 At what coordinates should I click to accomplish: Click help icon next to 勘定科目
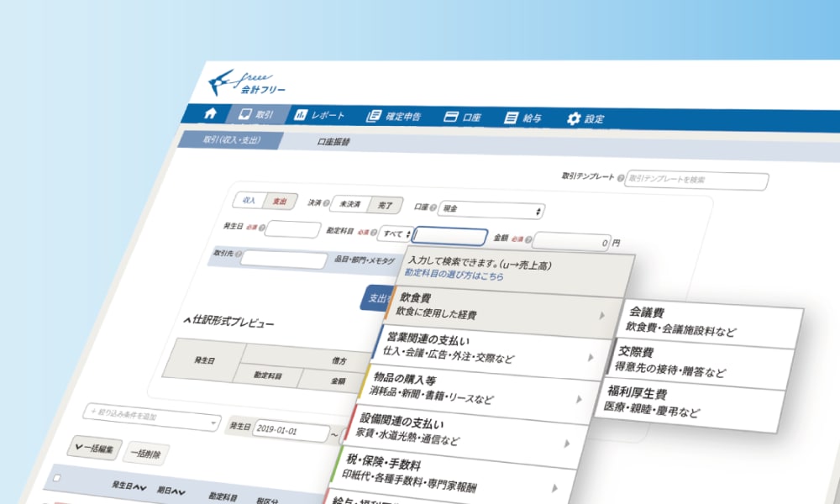point(374,233)
